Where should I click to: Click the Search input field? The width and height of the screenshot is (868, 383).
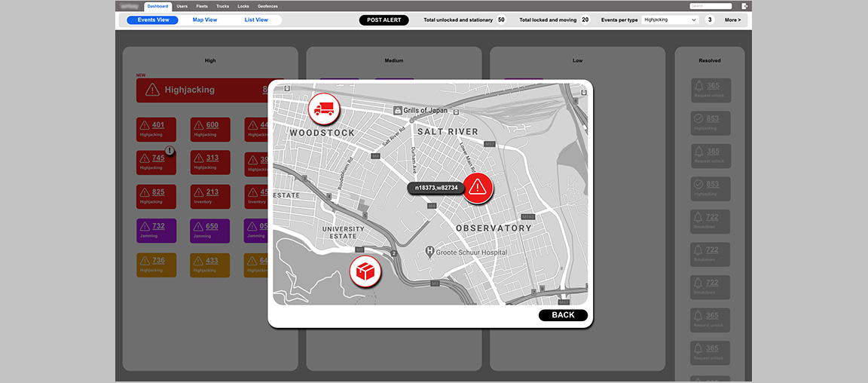coord(711,6)
